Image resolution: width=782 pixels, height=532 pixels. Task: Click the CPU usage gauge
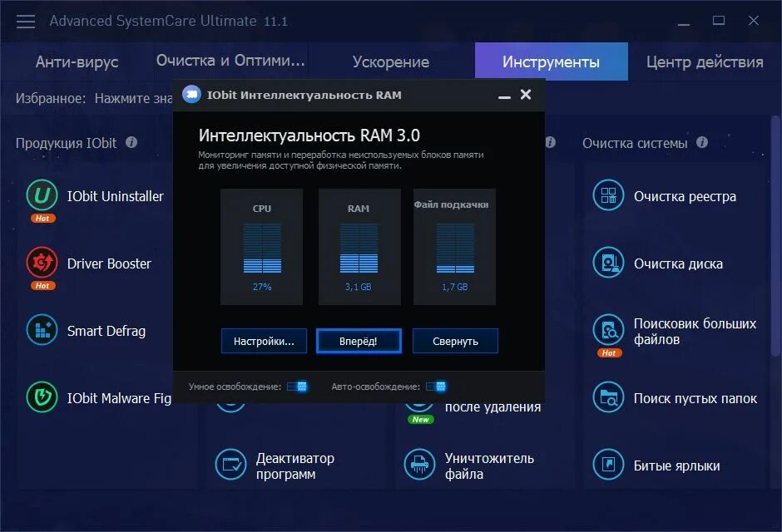point(262,247)
